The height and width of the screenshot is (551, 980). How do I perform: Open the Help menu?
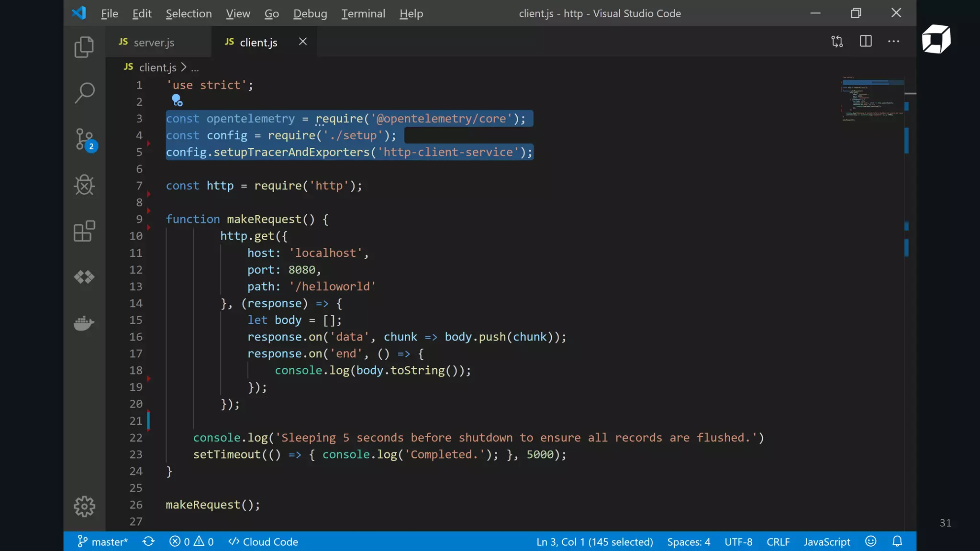click(x=411, y=13)
